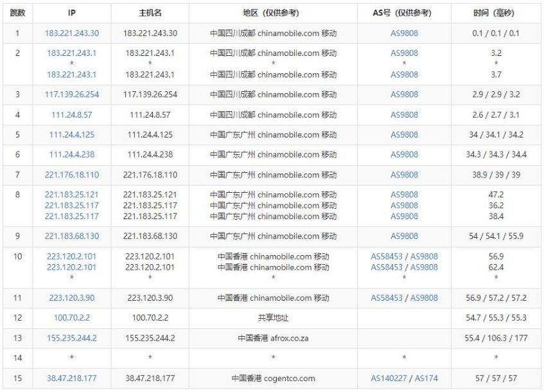Click the 223.120.3.90 IP link
544x392 pixels.
pyautogui.click(x=72, y=298)
